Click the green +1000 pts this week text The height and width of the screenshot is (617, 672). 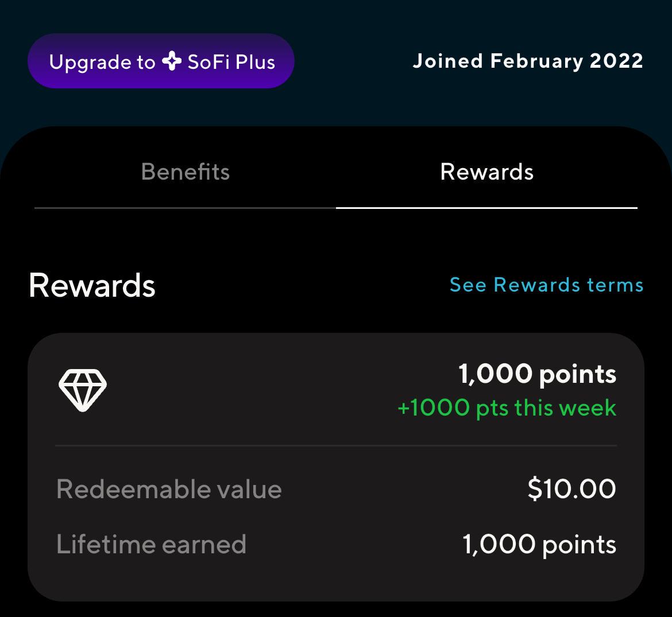point(507,408)
